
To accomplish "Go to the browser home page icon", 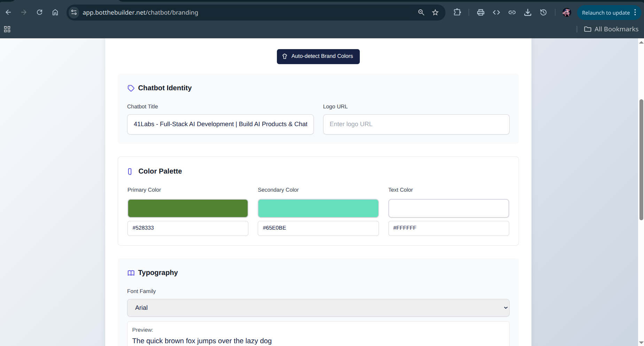I will tap(55, 13).
